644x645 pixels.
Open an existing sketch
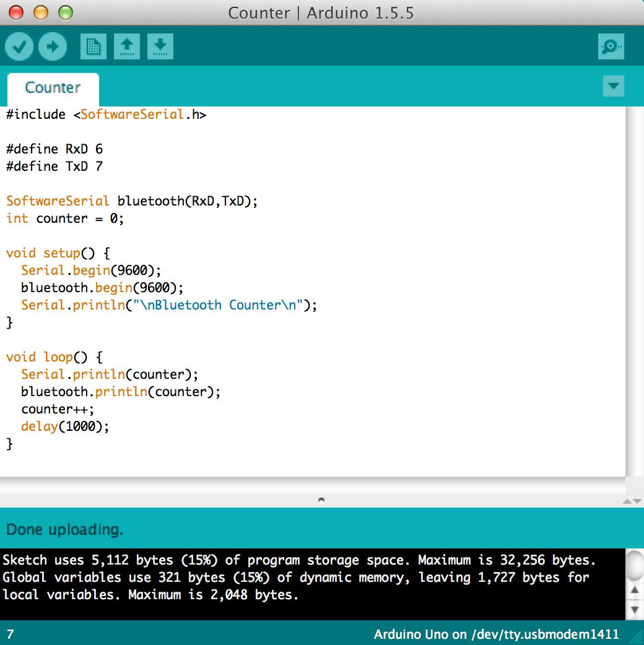click(126, 46)
